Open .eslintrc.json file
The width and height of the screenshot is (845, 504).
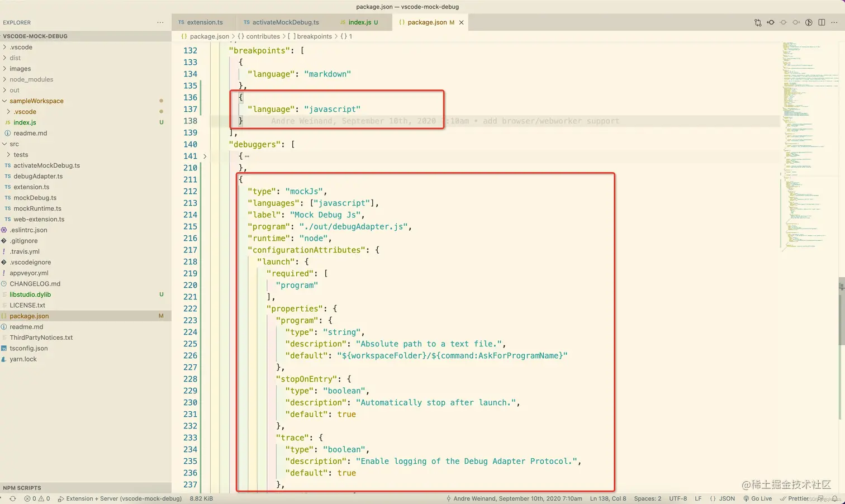tap(86, 230)
